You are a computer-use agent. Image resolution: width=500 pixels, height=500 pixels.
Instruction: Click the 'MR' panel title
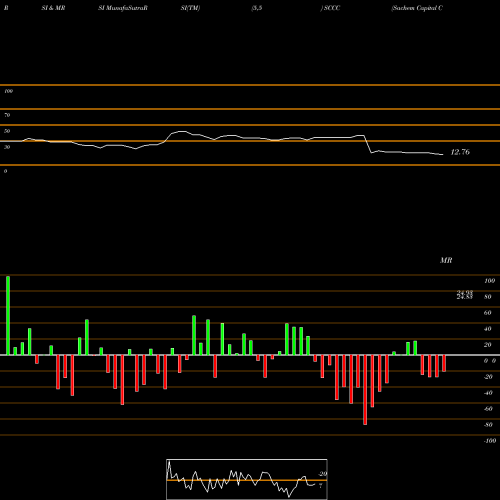point(446,260)
